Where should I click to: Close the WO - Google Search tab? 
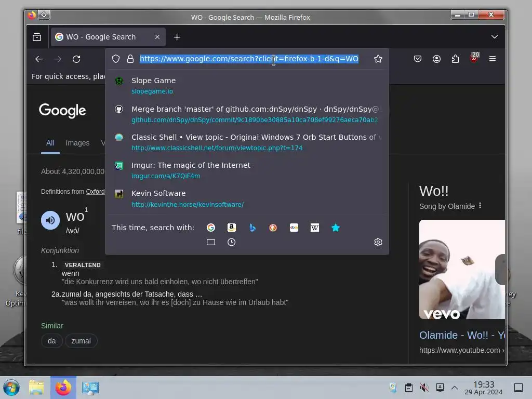pos(157,37)
